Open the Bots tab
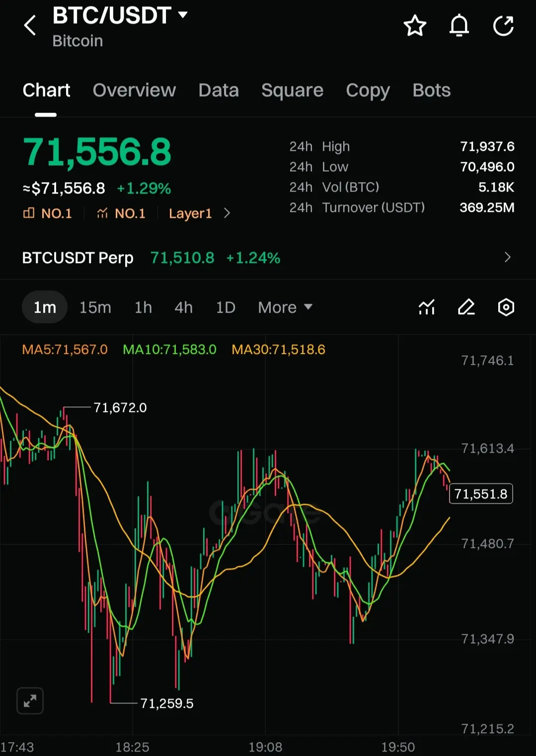This screenshot has height=756, width=536. coord(431,90)
